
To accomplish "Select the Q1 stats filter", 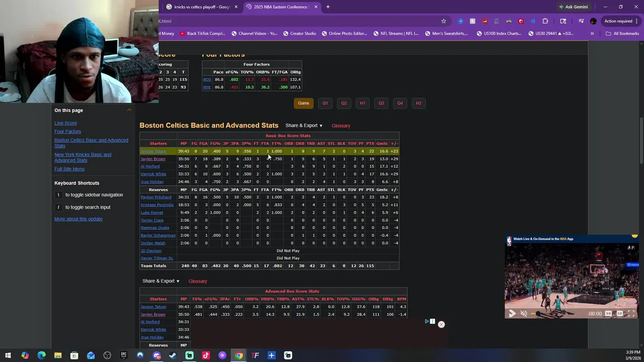I will pyautogui.click(x=325, y=103).
